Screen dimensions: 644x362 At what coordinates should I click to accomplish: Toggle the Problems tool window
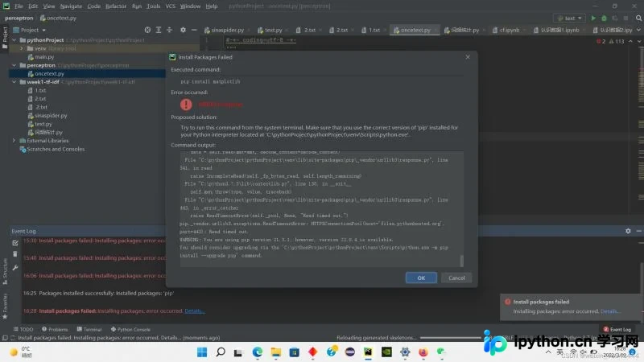click(55, 330)
